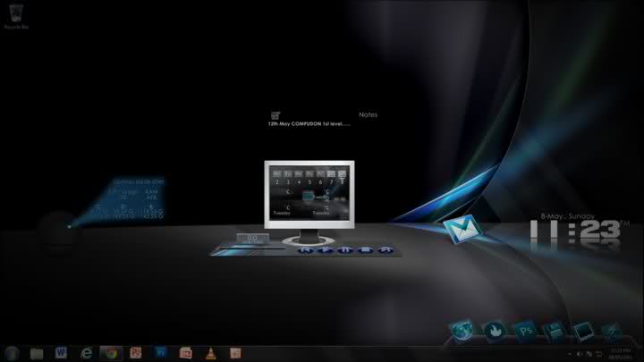644x362 pixels.
Task: Select day 5 in monitor calendar
Action: (309, 182)
